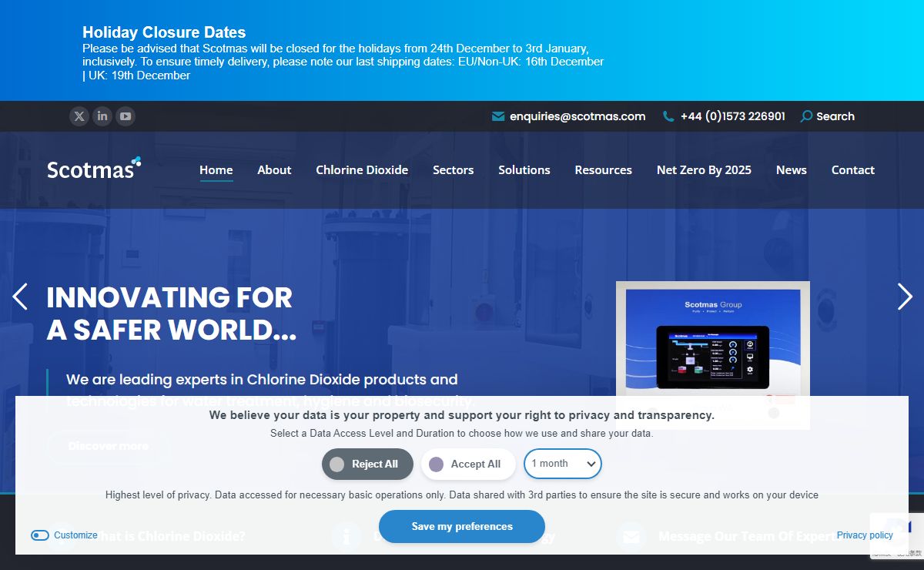Image resolution: width=924 pixels, height=570 pixels.
Task: Open the Sectors menu
Action: click(x=454, y=170)
